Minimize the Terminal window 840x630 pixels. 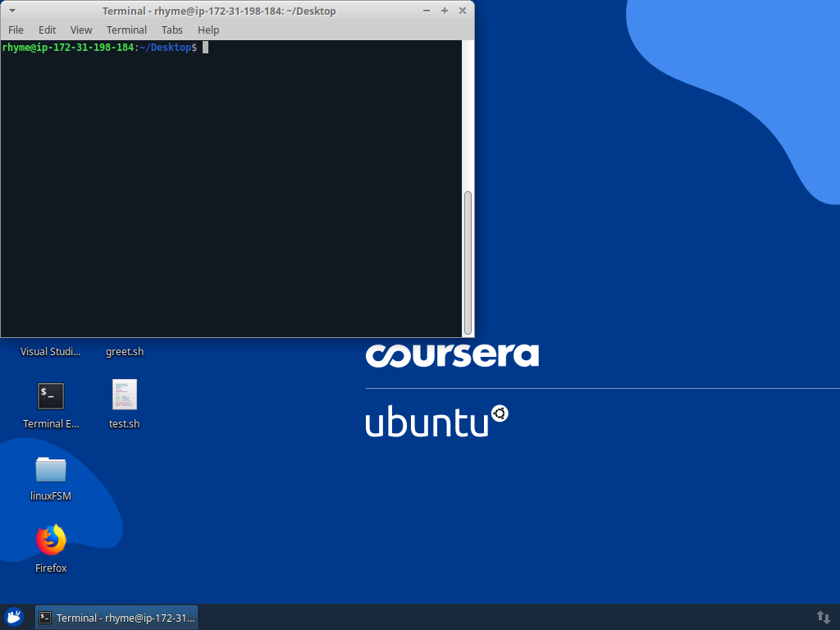pos(427,11)
